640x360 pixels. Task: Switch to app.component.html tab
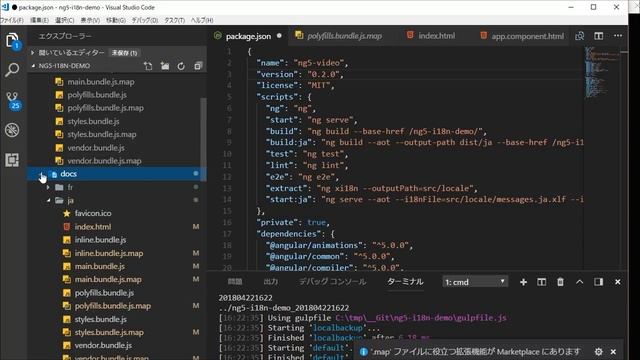point(527,36)
